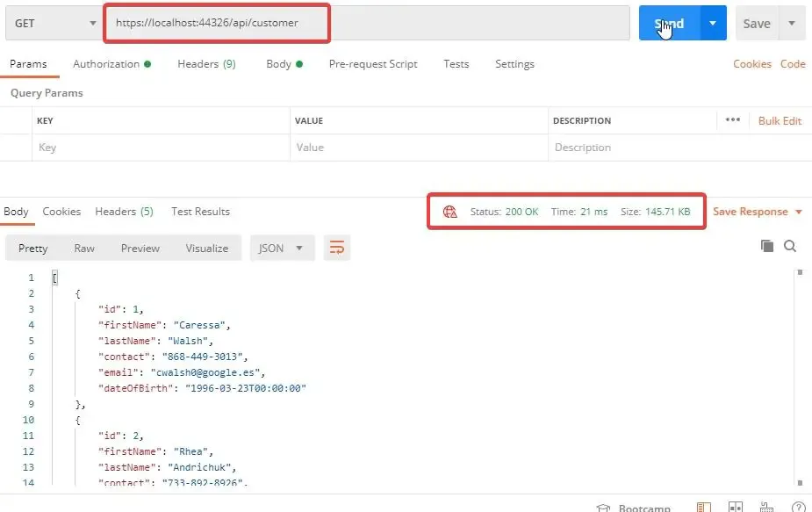The width and height of the screenshot is (812, 512).
Task: Open the JSON format dropdown
Action: tap(281, 249)
